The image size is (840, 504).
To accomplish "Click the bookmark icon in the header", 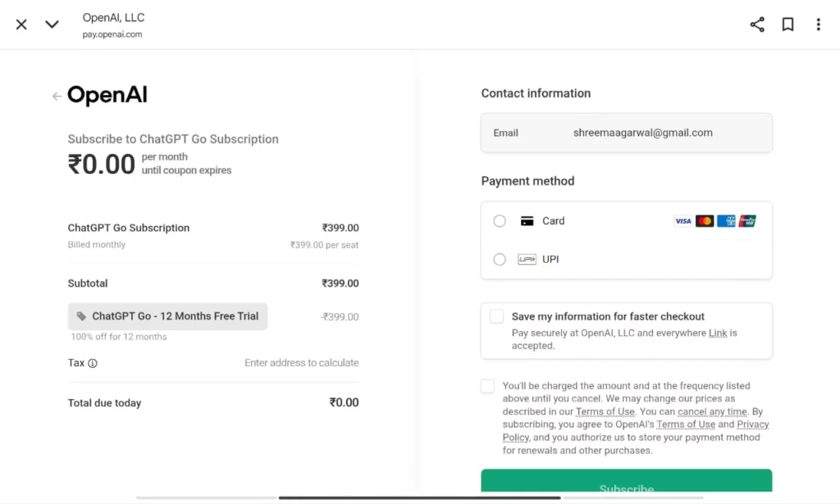I will (787, 24).
